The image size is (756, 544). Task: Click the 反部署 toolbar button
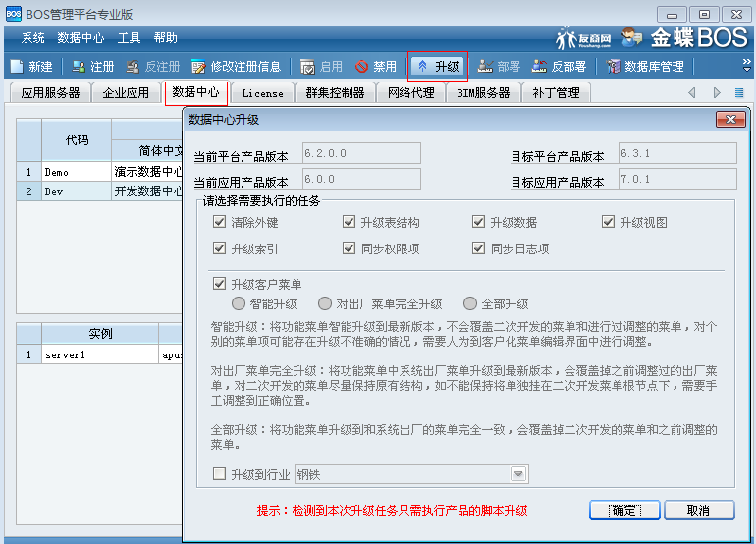click(559, 67)
